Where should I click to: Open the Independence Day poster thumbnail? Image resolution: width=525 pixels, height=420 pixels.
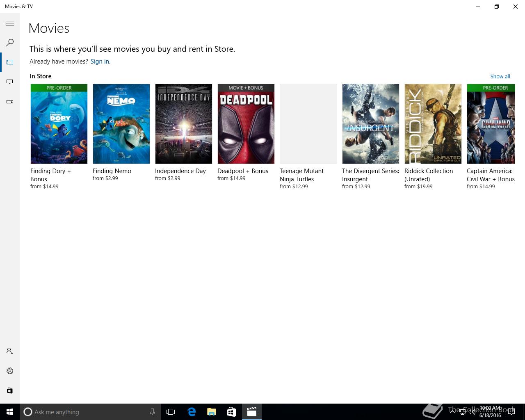[184, 124]
